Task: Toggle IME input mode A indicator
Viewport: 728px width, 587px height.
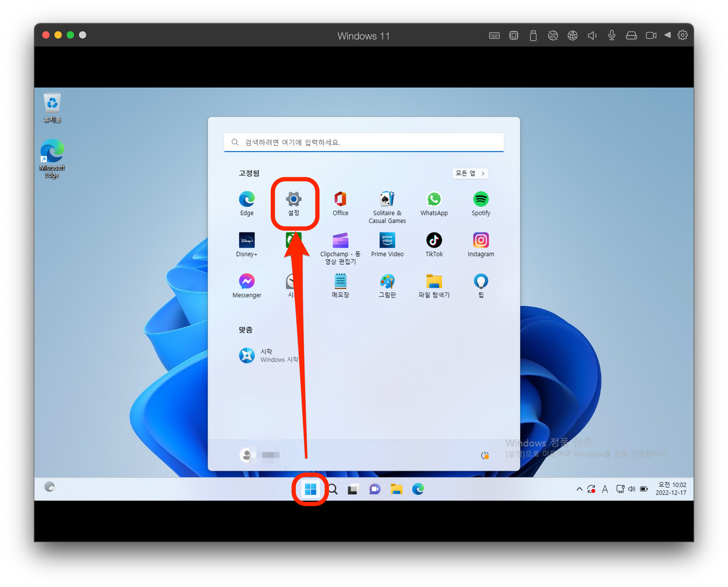Action: [x=605, y=489]
